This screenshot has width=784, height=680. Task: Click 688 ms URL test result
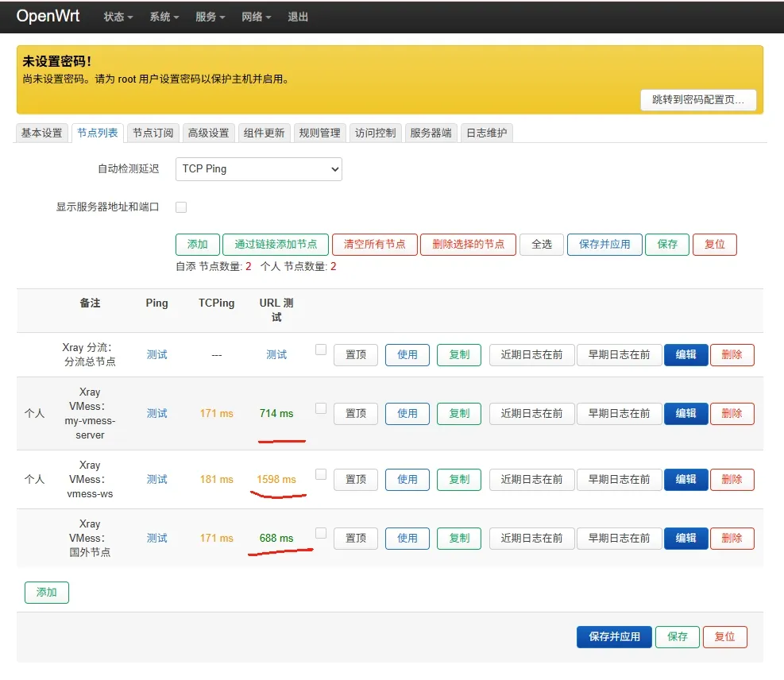276,539
